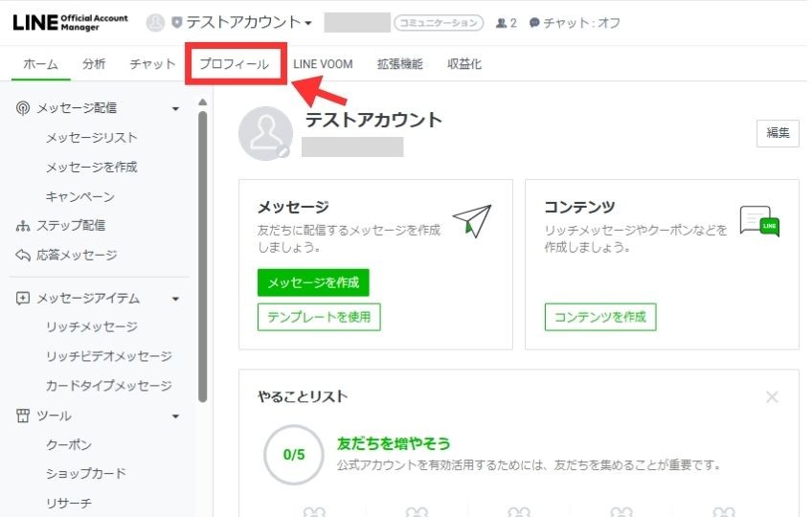Screen dimensions: 812x517
Task: Click the コンテンツを作成 button
Action: [x=600, y=317]
